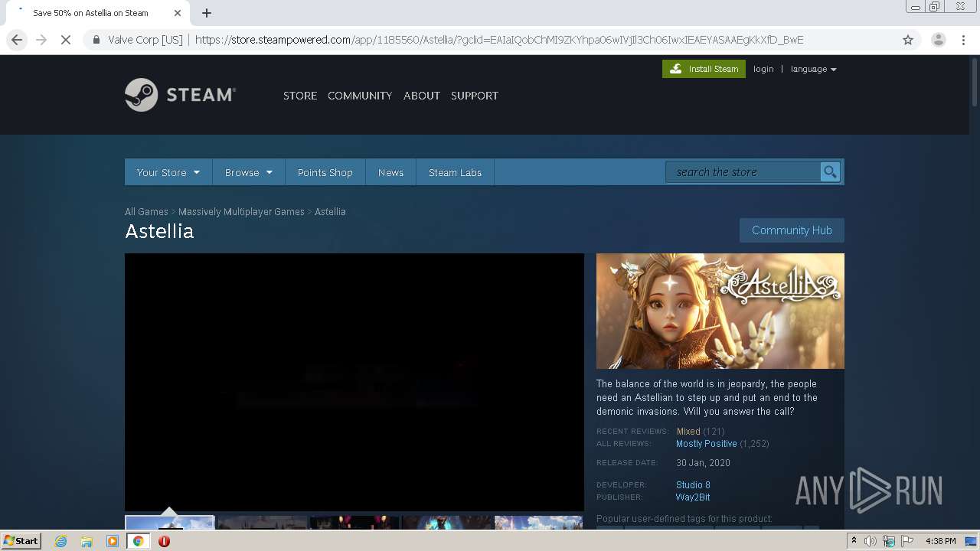Close the Astellia Steam browser tab
The image size is (980, 551).
point(178,13)
